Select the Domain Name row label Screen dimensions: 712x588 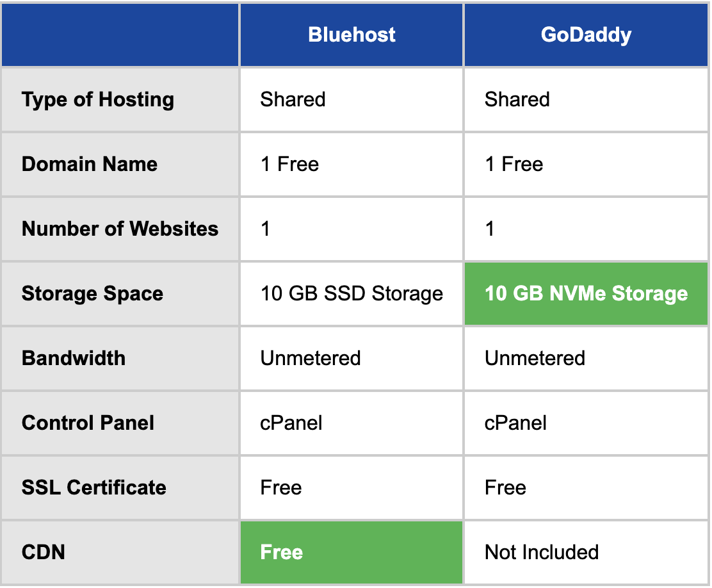[90, 164]
